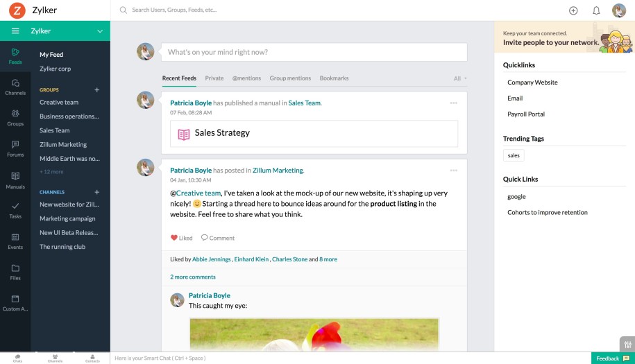Open the New UI Beta Release channel
The image size is (635, 364).
click(x=69, y=233)
